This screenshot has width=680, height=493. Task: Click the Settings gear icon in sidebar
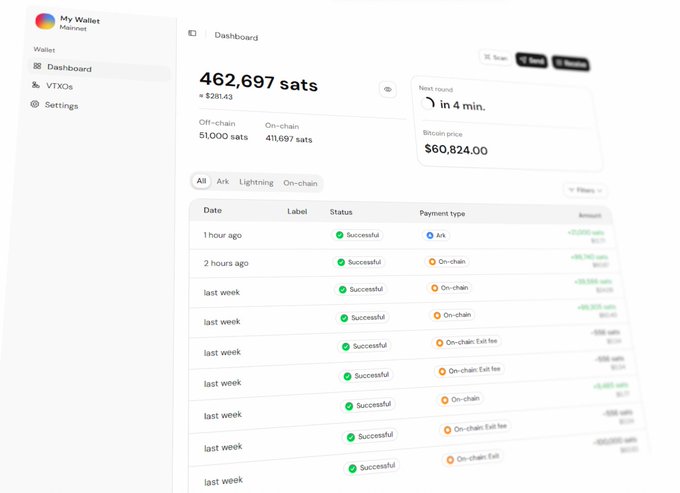tap(35, 104)
